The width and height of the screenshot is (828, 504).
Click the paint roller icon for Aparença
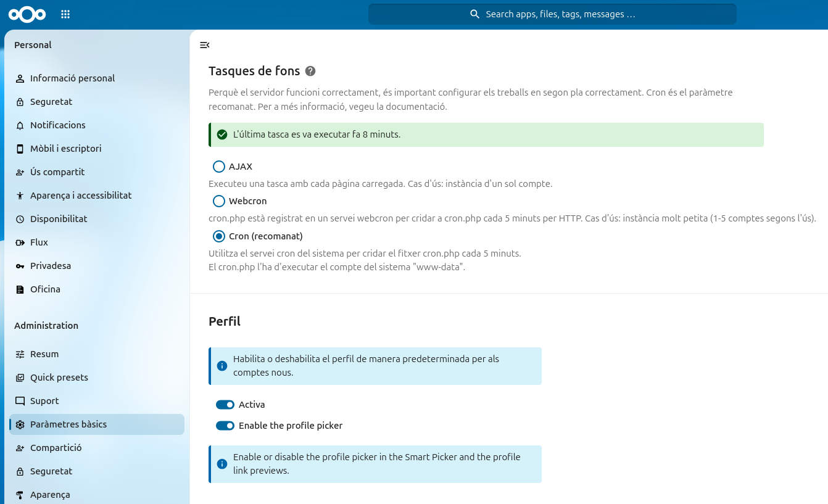click(20, 495)
